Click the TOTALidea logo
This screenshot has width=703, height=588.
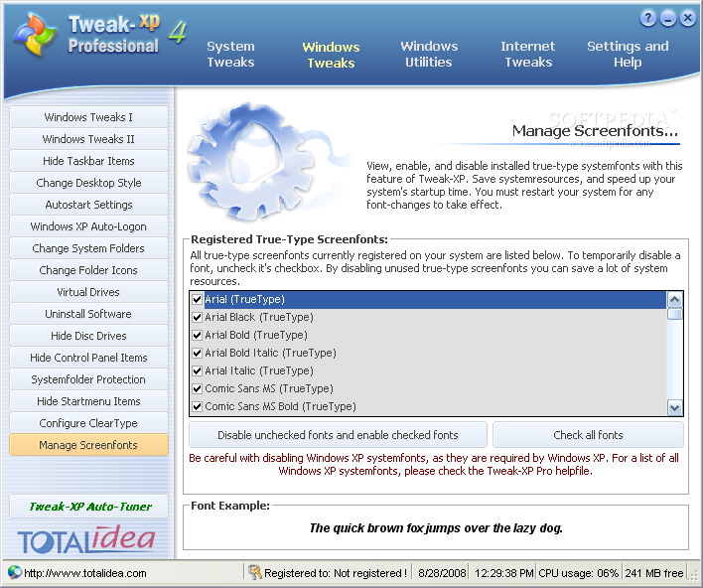[86, 539]
